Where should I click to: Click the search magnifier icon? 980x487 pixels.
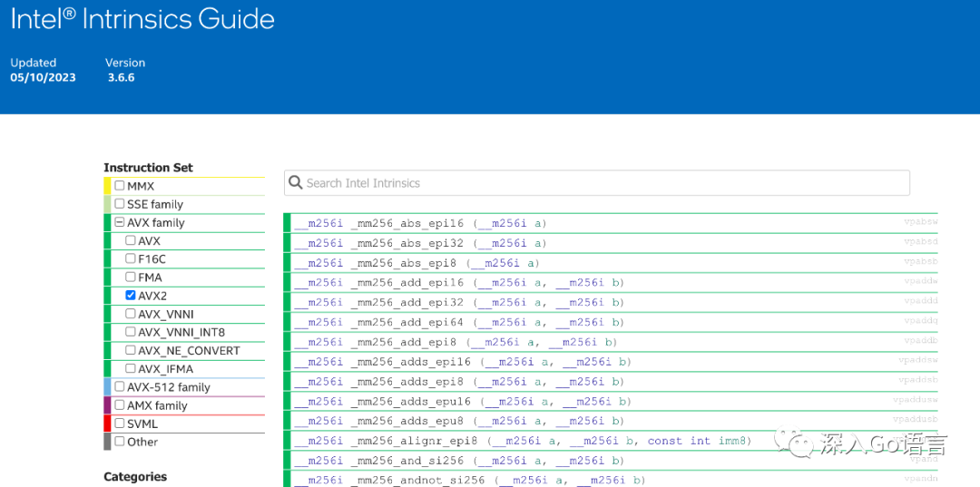(296, 183)
